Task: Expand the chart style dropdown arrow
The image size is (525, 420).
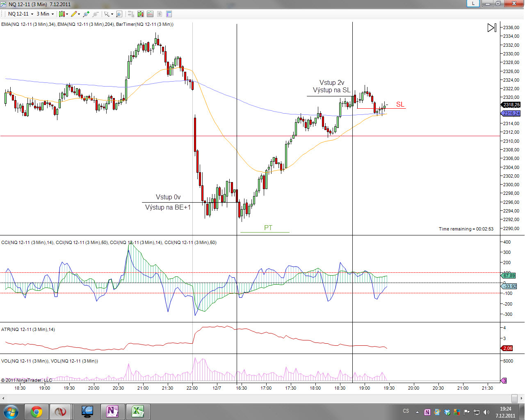Action: click(67, 14)
